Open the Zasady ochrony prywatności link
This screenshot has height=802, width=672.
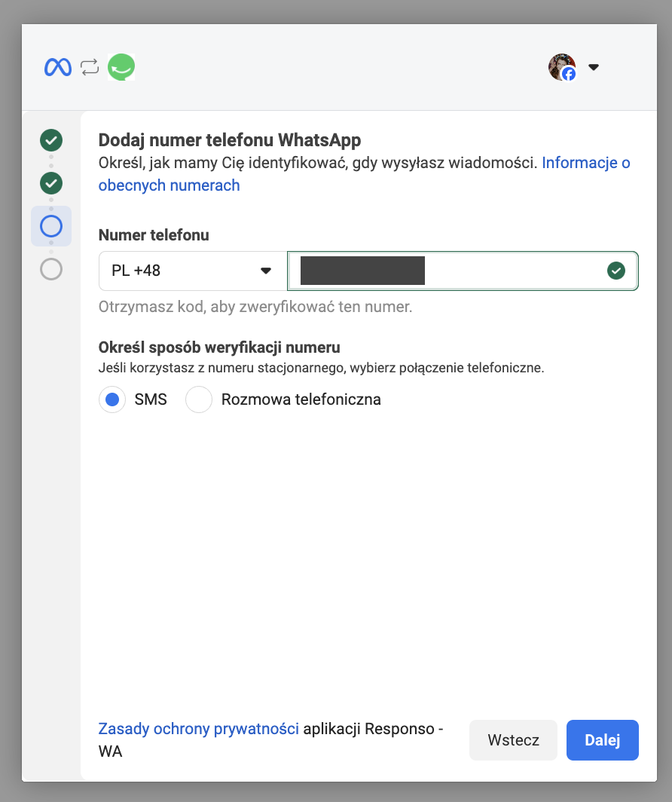coord(199,729)
